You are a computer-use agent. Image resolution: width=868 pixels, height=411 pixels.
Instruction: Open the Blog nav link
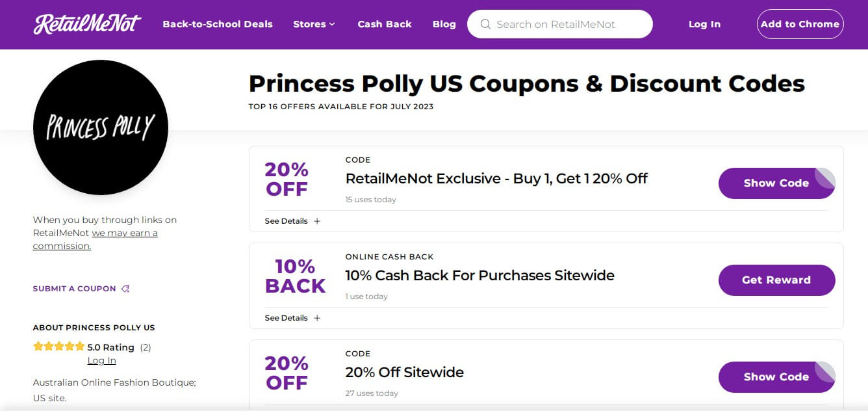point(444,24)
